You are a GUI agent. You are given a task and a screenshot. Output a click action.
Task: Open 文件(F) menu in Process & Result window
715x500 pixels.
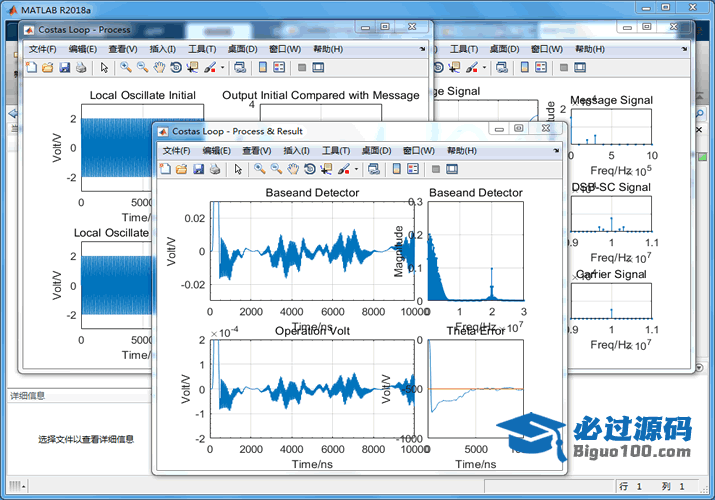[176, 150]
